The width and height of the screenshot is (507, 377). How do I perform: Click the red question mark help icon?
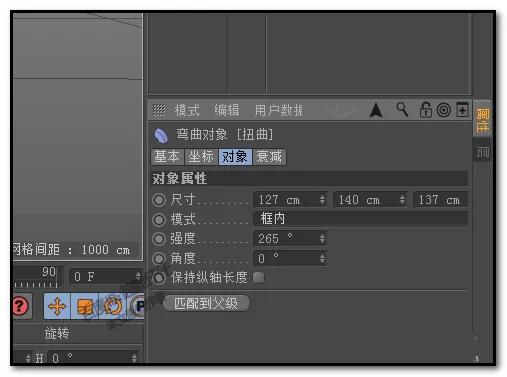pyautogui.click(x=21, y=306)
